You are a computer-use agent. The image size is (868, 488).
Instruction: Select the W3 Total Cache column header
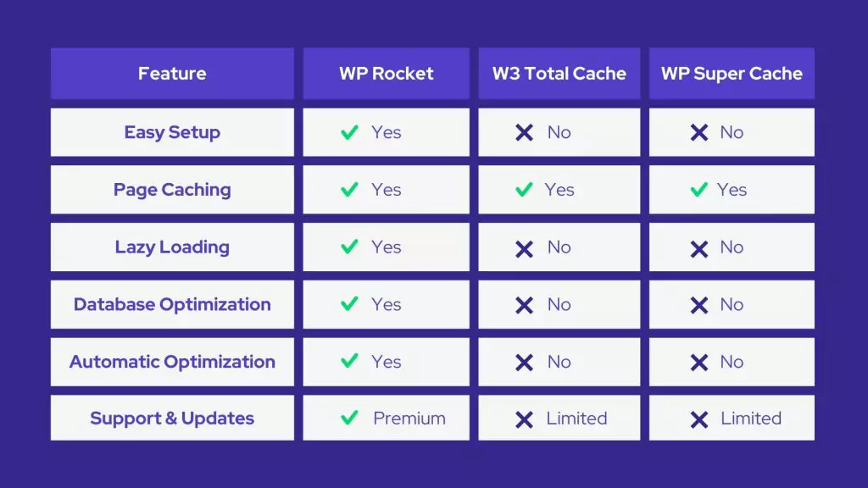(559, 74)
